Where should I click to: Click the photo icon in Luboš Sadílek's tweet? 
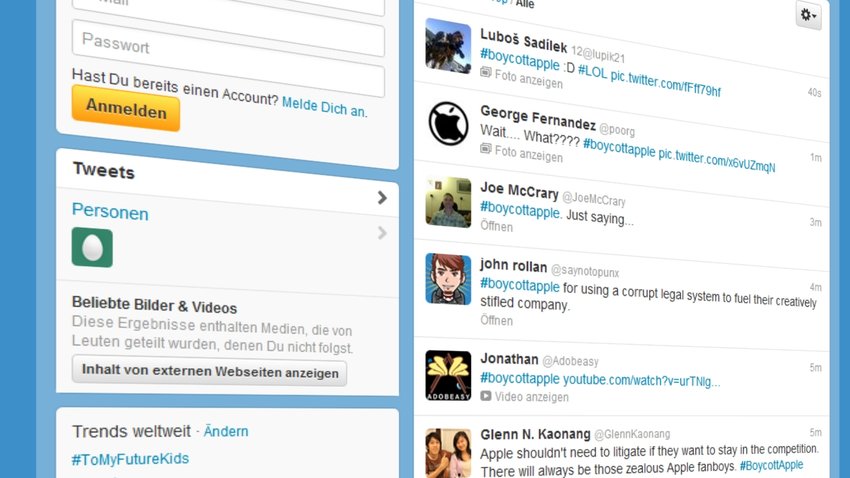pos(486,72)
